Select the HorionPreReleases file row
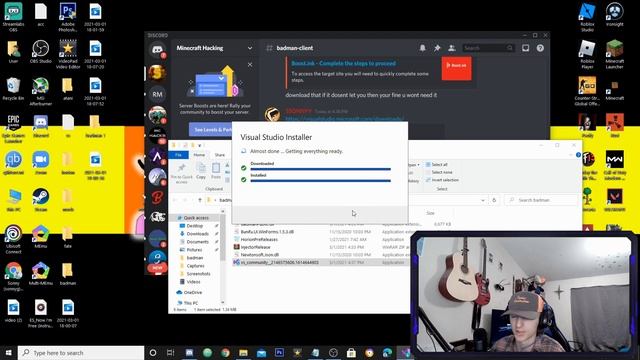This screenshot has width=640, height=360. pos(320,239)
